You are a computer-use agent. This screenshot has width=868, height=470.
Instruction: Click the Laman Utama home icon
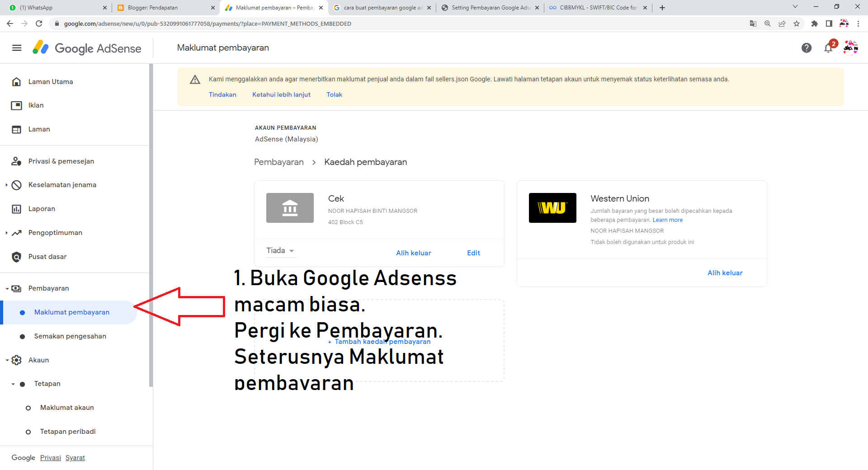tap(16, 82)
